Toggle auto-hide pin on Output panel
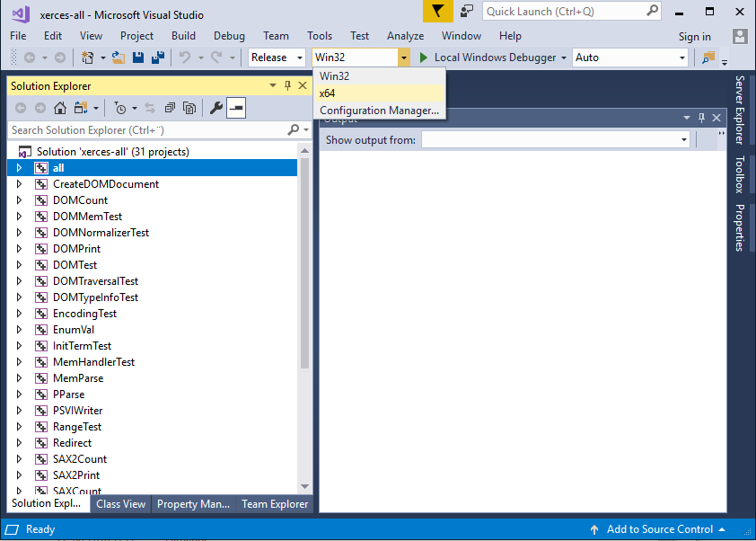756x541 pixels. [x=701, y=118]
